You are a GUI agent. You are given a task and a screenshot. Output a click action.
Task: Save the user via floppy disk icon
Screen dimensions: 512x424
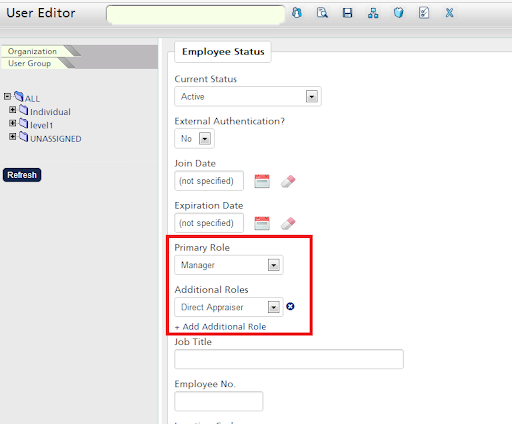point(347,13)
